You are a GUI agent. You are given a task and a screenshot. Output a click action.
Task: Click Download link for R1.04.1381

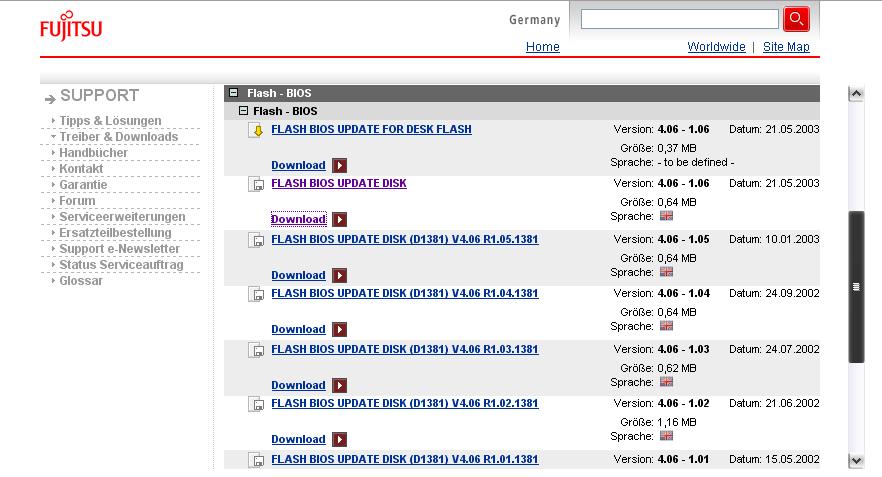298,329
